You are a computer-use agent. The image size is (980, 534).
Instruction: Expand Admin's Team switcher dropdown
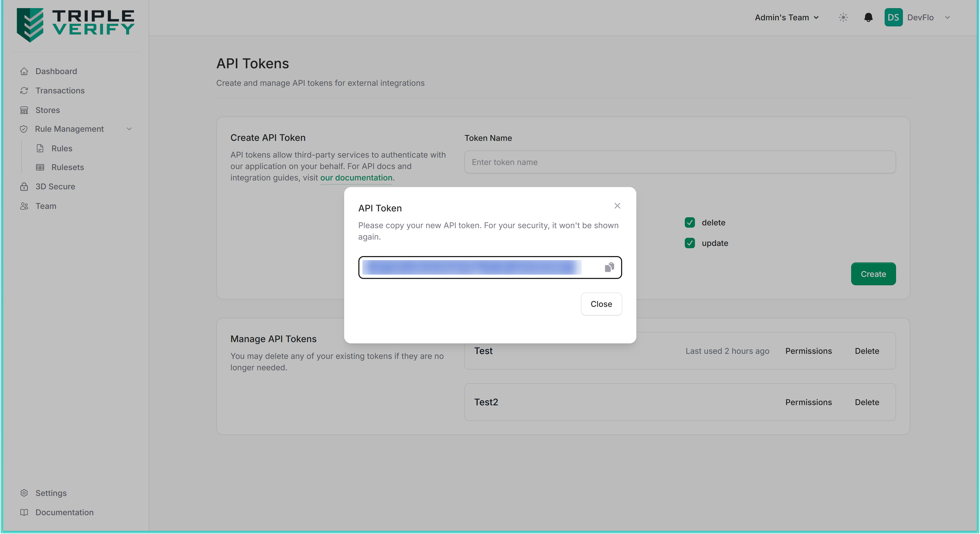[x=786, y=18]
